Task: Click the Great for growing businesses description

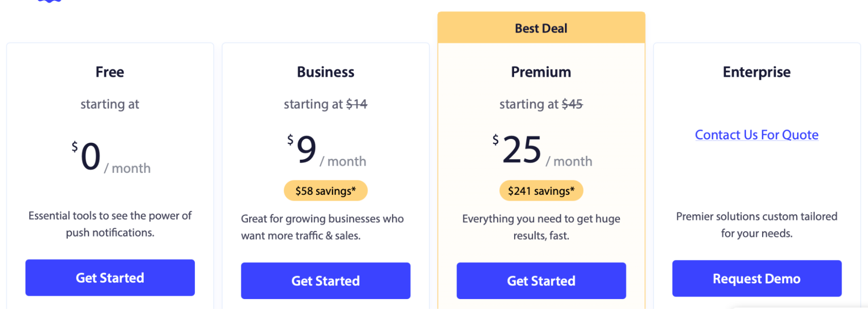Action: (x=323, y=227)
